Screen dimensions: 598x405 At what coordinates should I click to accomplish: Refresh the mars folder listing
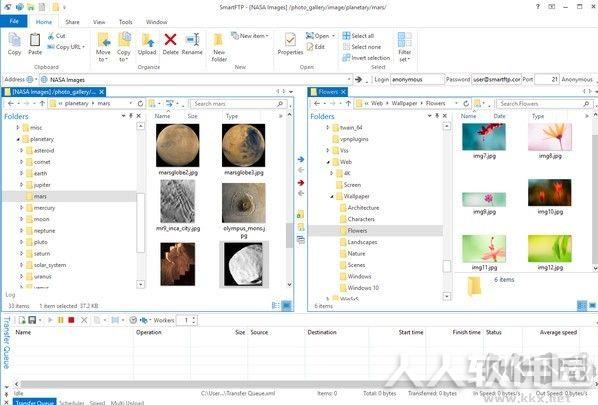pos(140,103)
